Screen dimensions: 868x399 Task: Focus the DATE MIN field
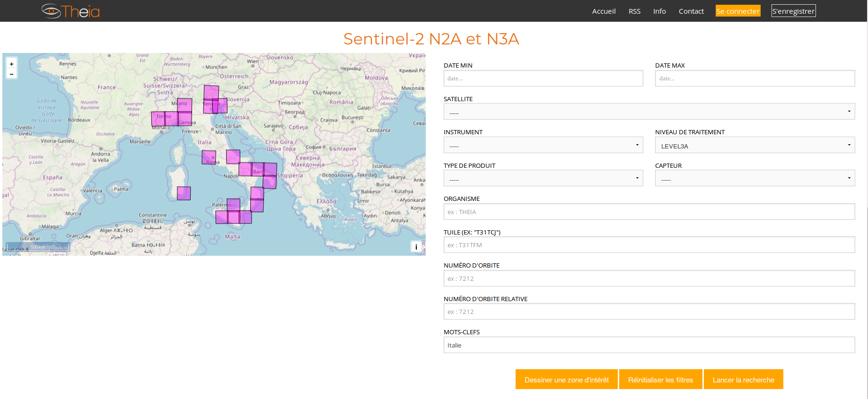(543, 78)
